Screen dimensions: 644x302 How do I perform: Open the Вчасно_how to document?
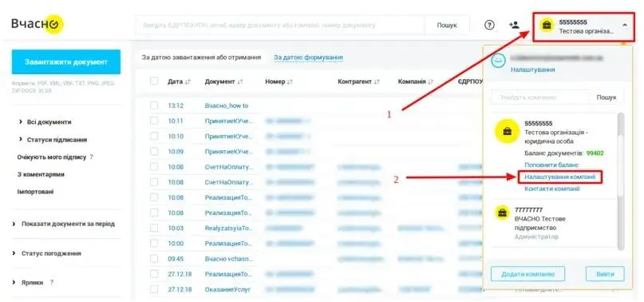pyautogui.click(x=227, y=105)
